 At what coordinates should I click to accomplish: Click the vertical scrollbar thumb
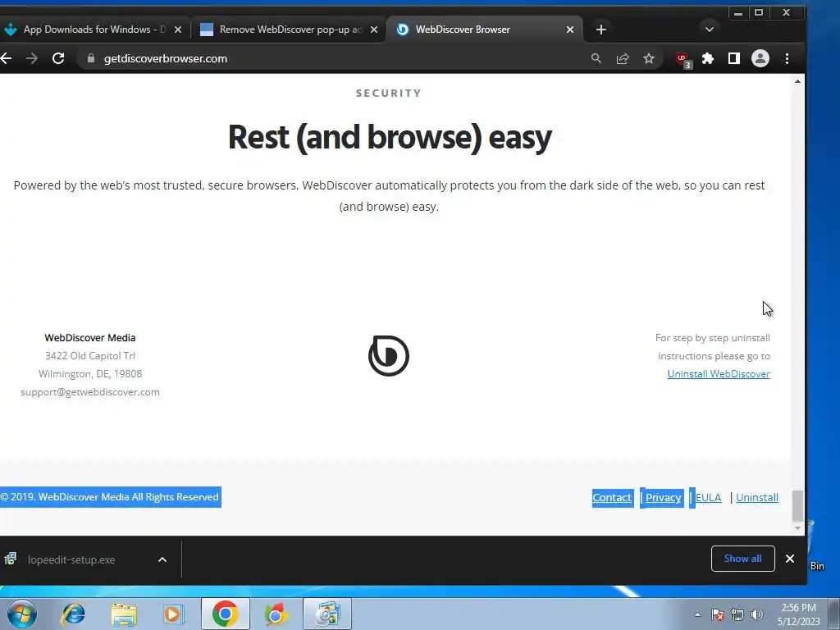click(797, 505)
